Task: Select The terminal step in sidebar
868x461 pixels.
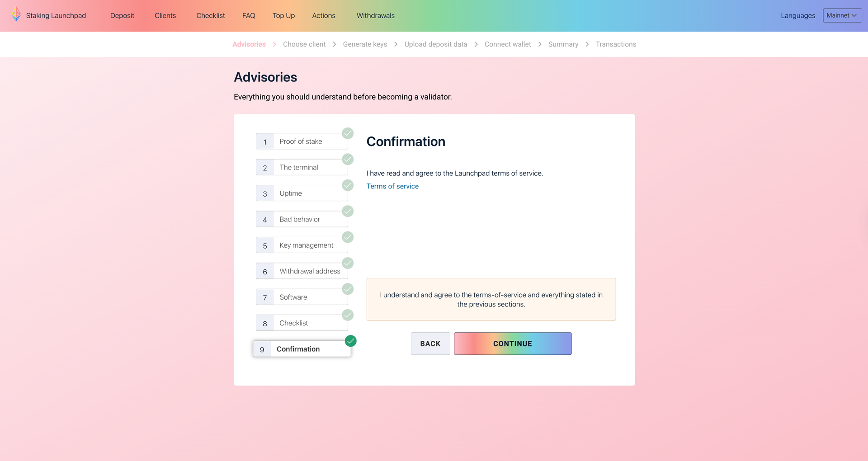Action: coord(299,167)
